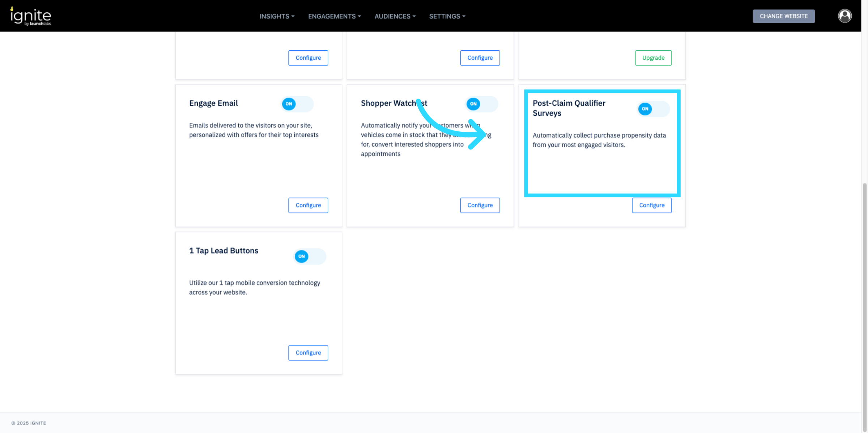Click the green Upgrade button
This screenshot has height=433, width=868.
coord(653,58)
